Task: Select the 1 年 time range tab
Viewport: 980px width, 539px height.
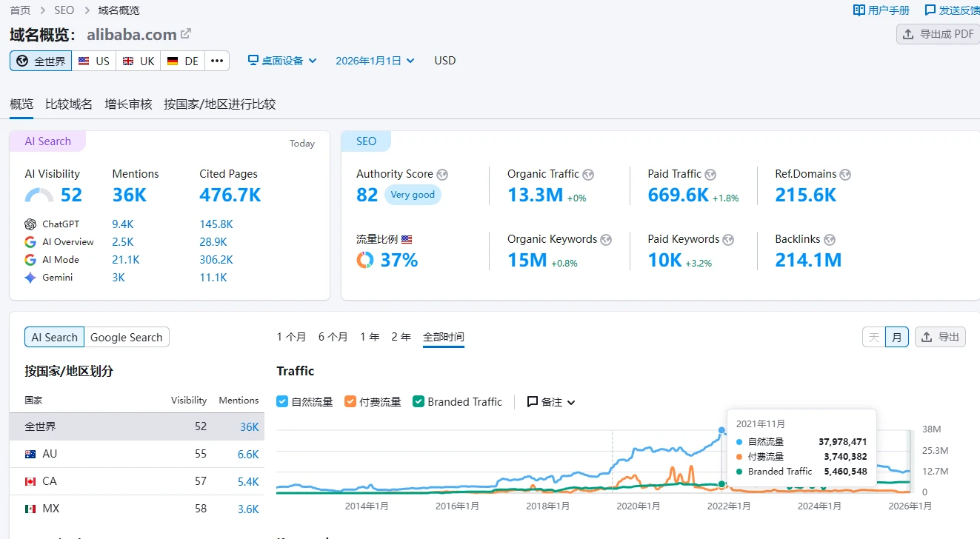Action: (370, 337)
